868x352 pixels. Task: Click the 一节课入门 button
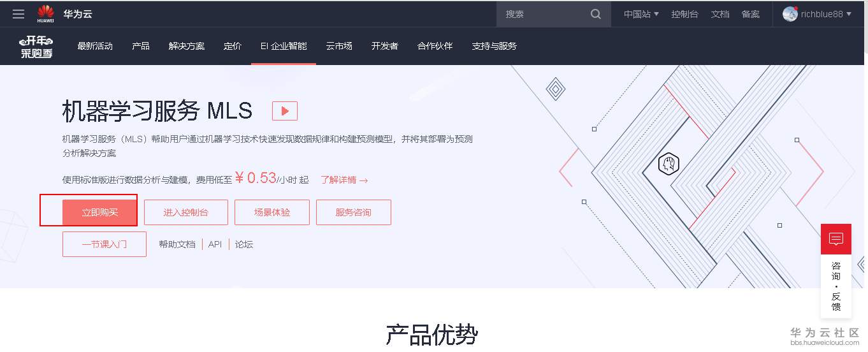pos(105,244)
